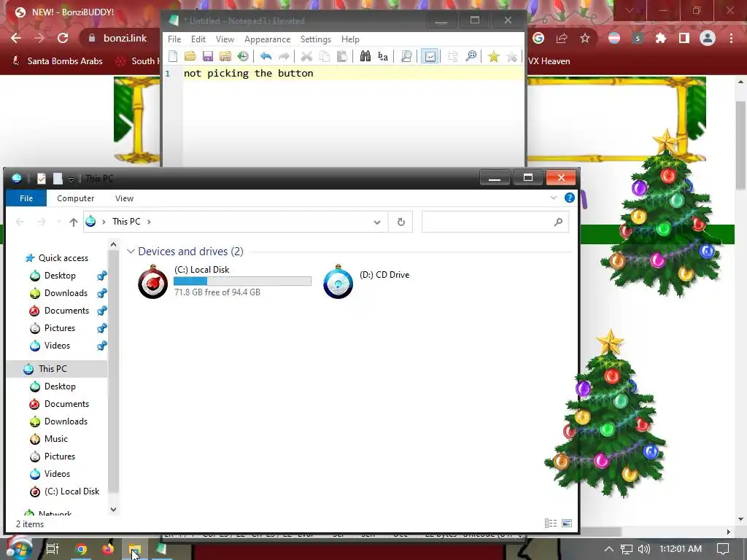Open the Computer ribbon tab
The width and height of the screenshot is (747, 560).
tap(75, 198)
